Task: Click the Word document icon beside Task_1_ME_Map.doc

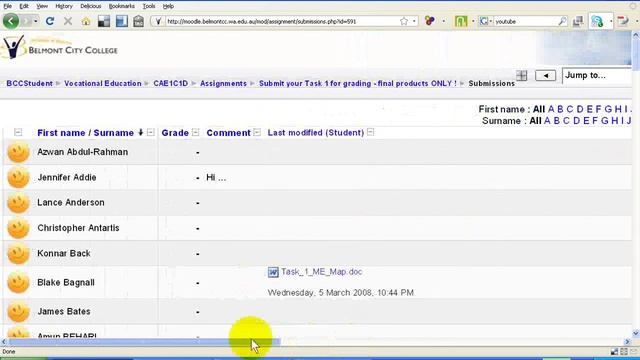Action: (273, 272)
